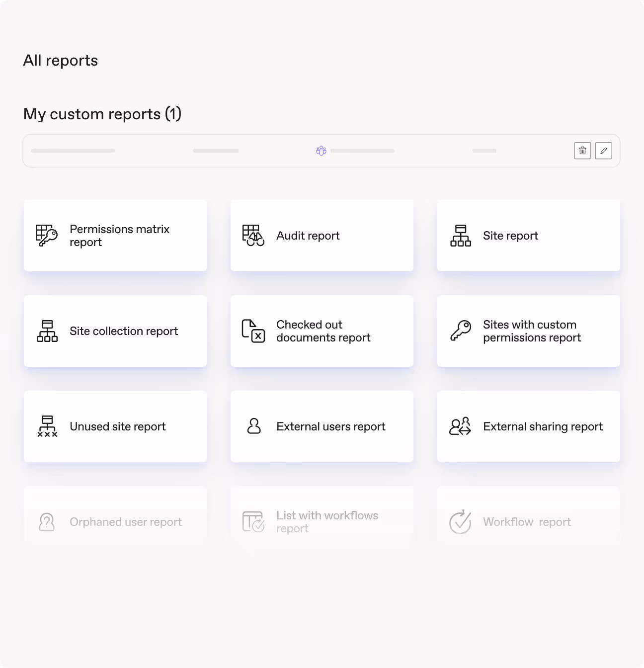Open List with workflows report
The height and width of the screenshot is (668, 644).
tap(322, 522)
